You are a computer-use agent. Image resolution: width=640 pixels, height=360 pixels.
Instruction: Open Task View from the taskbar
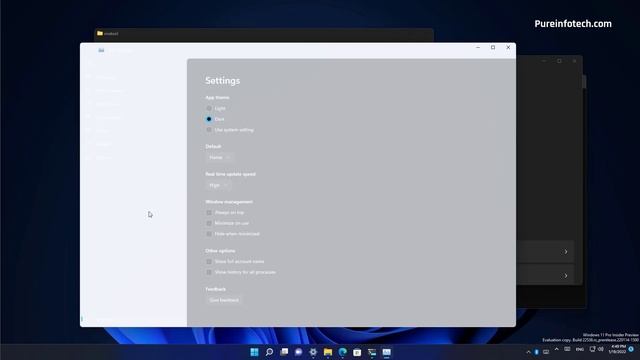[x=284, y=352]
